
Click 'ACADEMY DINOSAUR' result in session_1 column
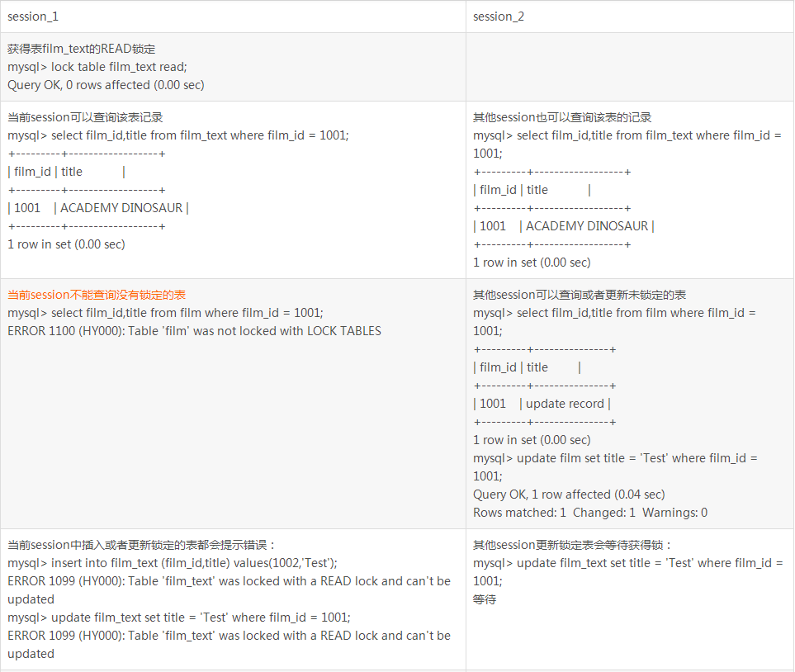click(122, 208)
